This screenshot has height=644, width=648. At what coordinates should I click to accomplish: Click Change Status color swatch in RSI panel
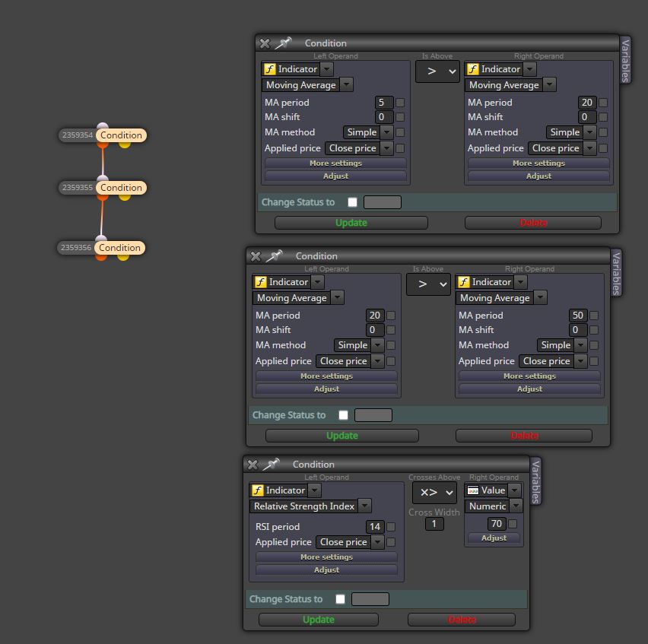point(370,599)
